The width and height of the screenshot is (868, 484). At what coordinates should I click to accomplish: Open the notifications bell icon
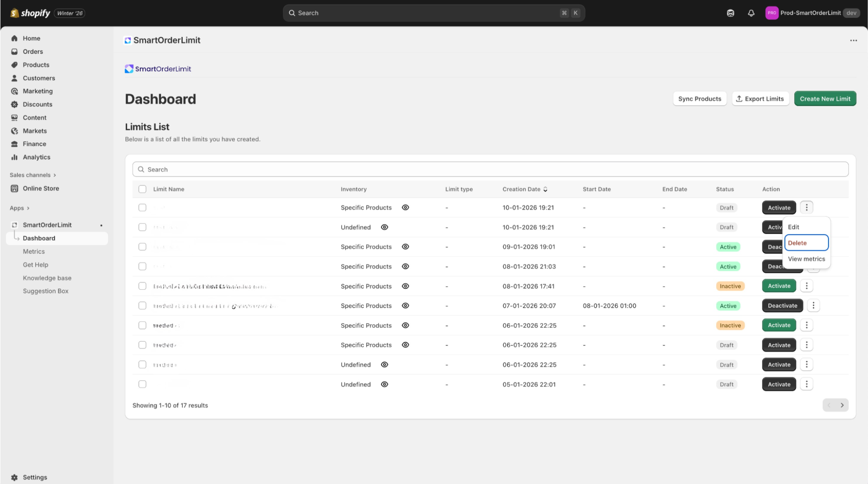point(751,13)
